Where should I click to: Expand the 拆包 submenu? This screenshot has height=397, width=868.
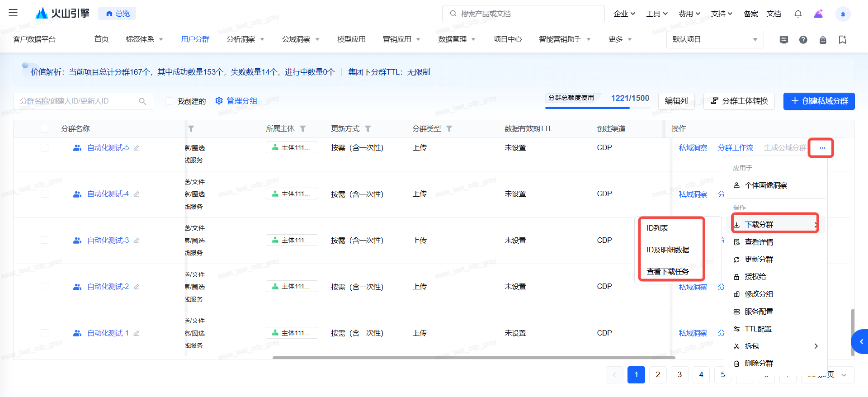pyautogui.click(x=776, y=346)
